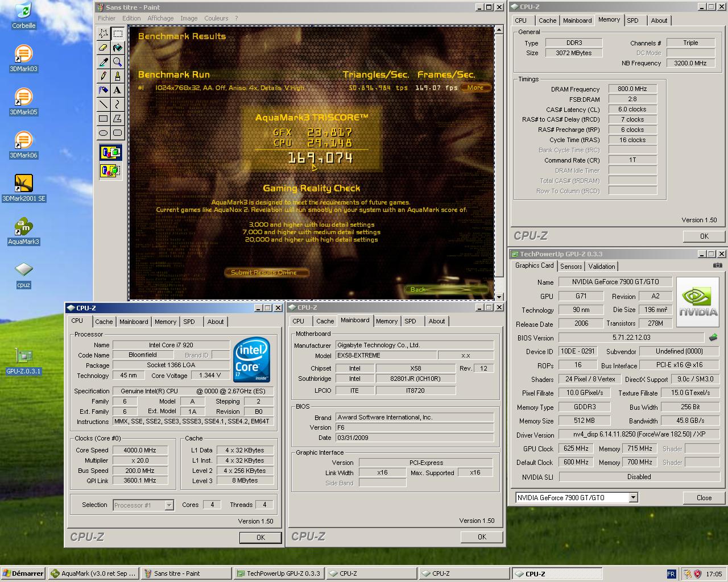Image resolution: width=728 pixels, height=582 pixels.
Task: Click the DRAM Frequency value 800.0 MHz
Action: (x=632, y=89)
